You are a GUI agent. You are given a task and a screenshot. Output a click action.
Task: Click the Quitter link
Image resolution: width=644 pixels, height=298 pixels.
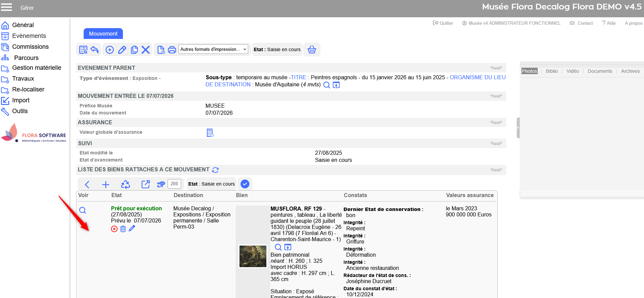pyautogui.click(x=443, y=23)
